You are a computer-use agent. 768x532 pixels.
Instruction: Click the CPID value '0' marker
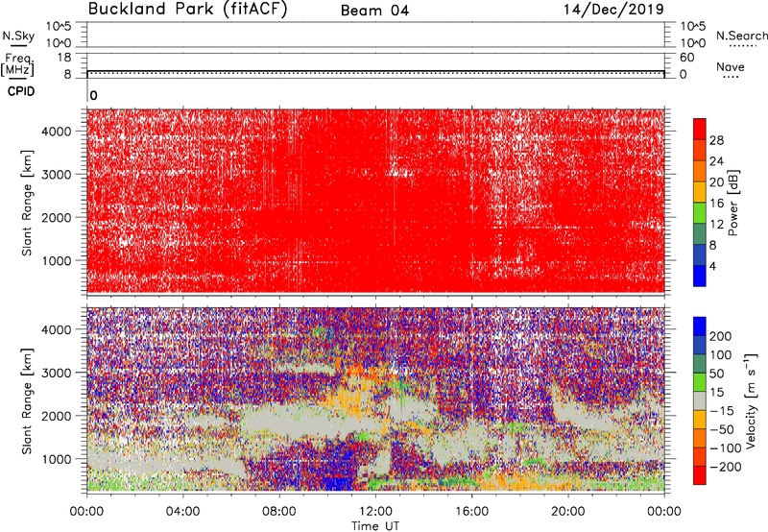93,95
